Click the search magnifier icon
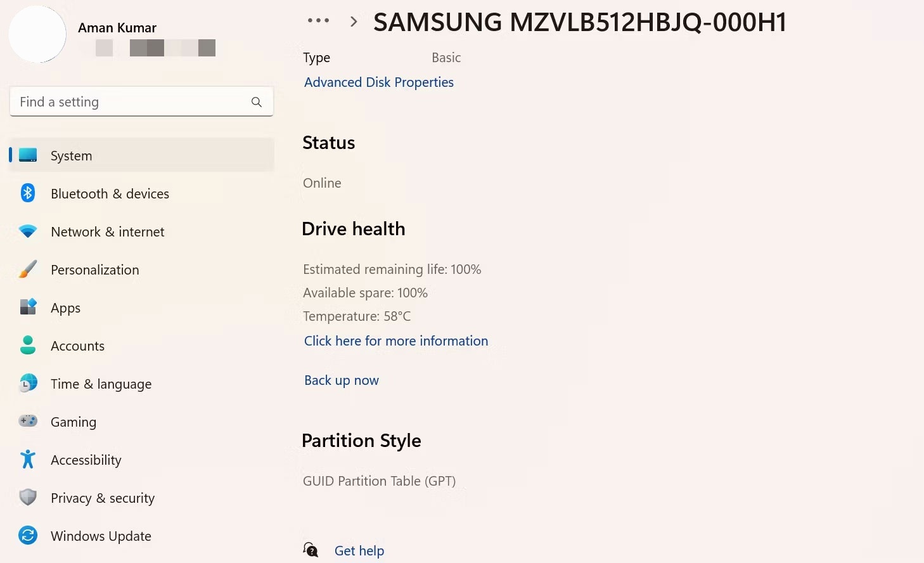Screen dimensions: 924x563 pyautogui.click(x=257, y=102)
